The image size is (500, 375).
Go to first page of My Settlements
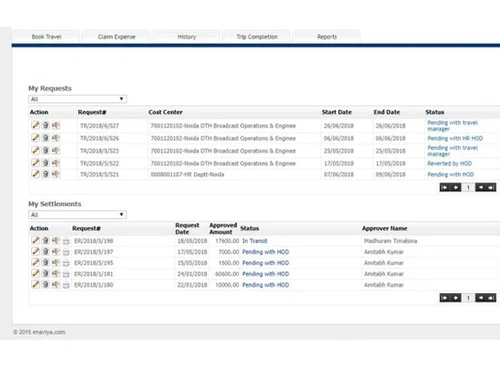(445, 298)
